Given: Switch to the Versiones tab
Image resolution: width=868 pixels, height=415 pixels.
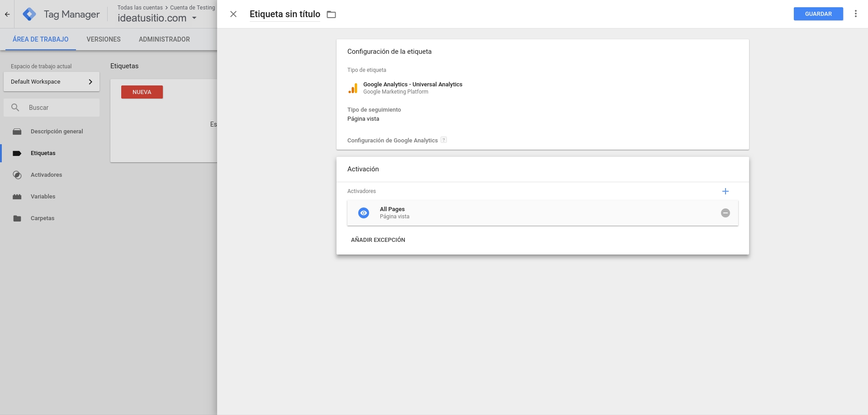Looking at the screenshot, I should [x=104, y=39].
